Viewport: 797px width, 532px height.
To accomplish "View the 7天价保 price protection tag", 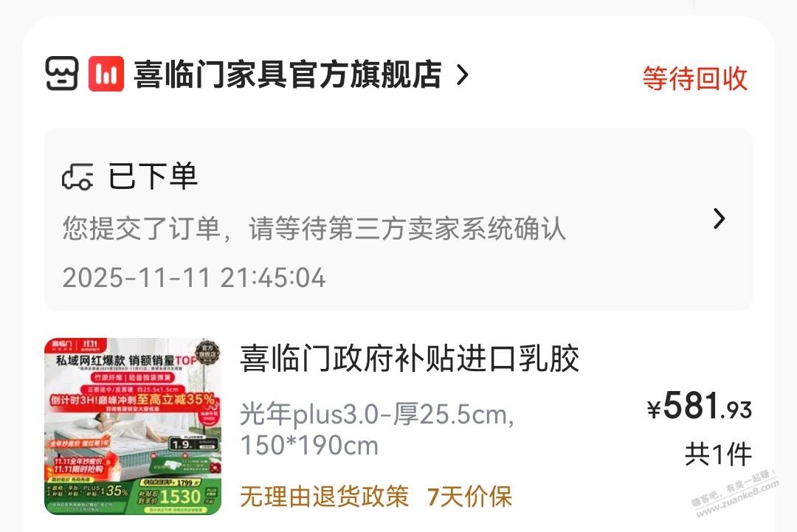I will (469, 497).
